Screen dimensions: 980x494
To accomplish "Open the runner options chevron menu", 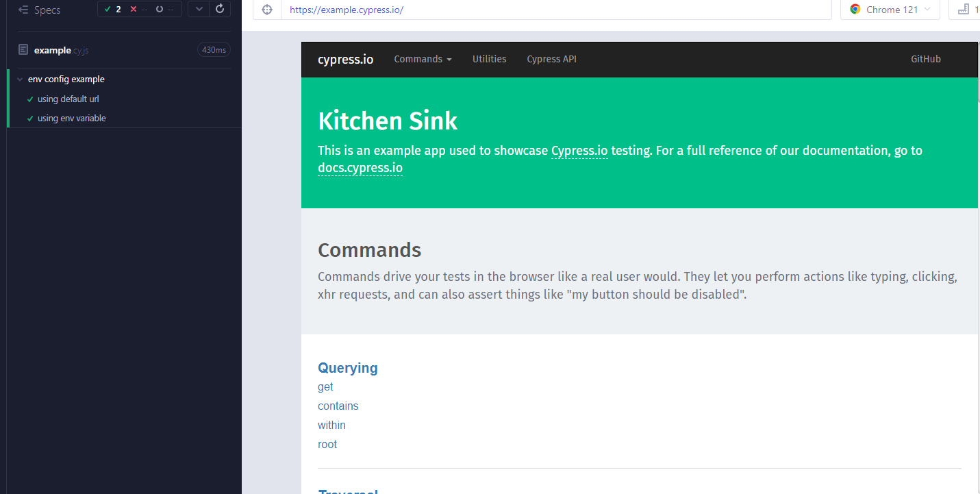I will coord(199,10).
